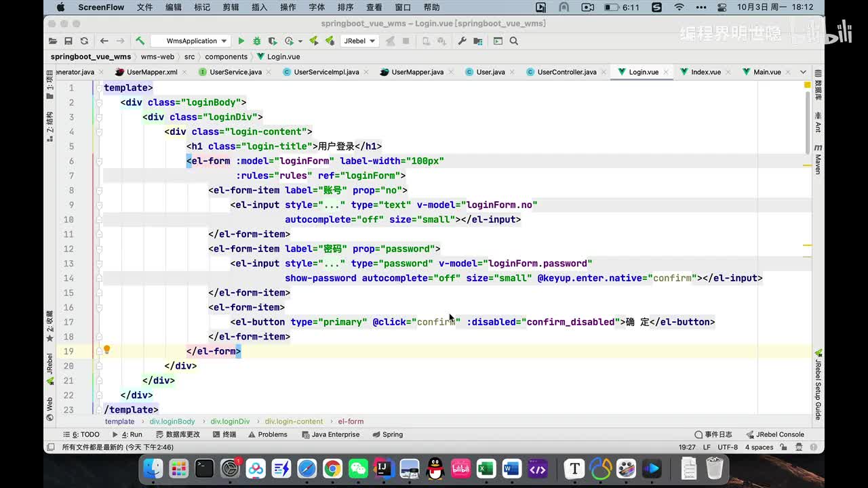Screen dimensions: 868x488
Task: Open the bilibili app in the Dock
Action: (x=461, y=468)
